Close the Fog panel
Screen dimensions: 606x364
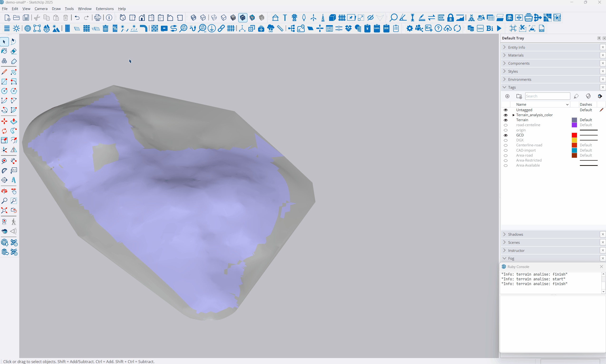603,258
